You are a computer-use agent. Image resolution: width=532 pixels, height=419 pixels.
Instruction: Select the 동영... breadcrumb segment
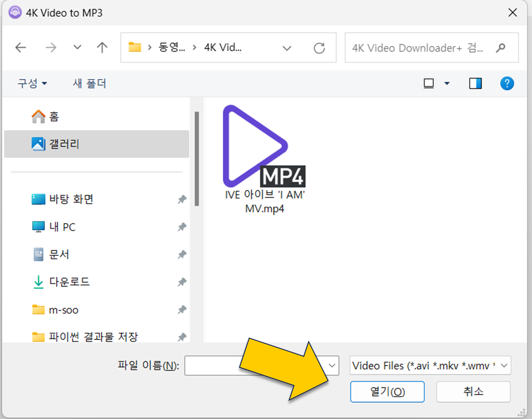[x=172, y=48]
